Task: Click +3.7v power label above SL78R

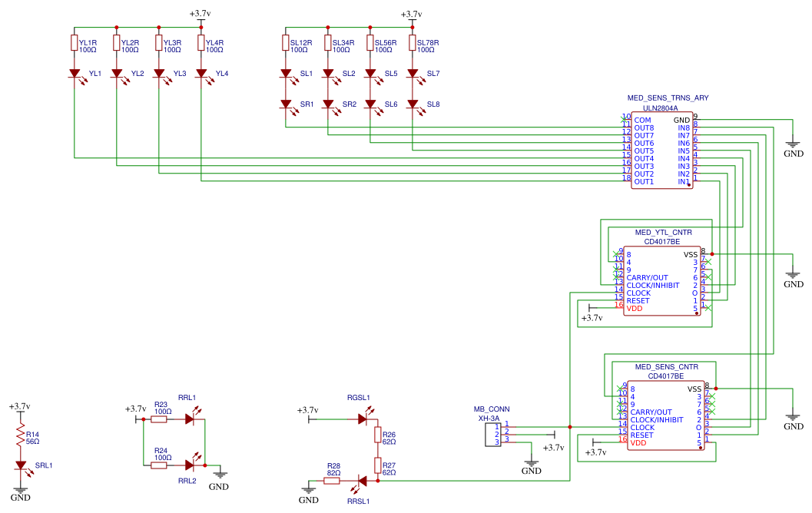Action: pos(411,14)
